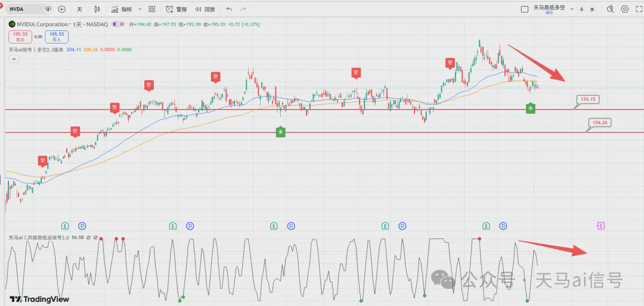
Task: Click the TradingView logo
Action: click(39, 299)
